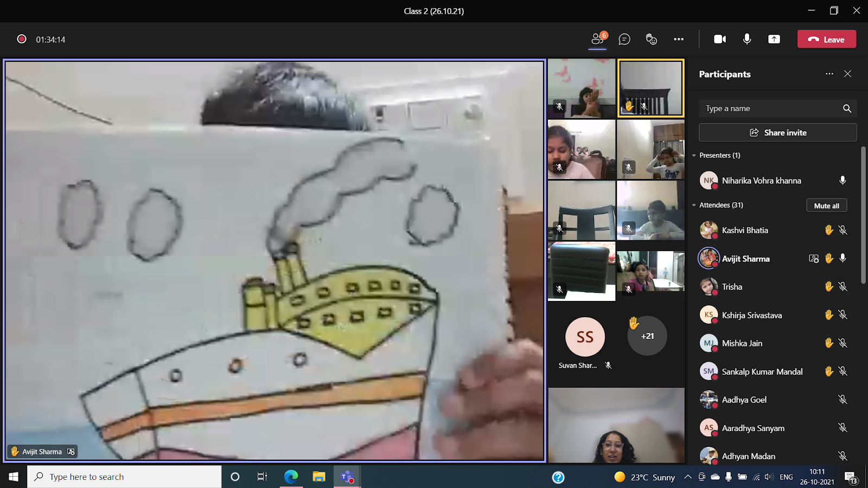Mute Avijit Sharma's active microphone
868x488 pixels.
tap(843, 258)
